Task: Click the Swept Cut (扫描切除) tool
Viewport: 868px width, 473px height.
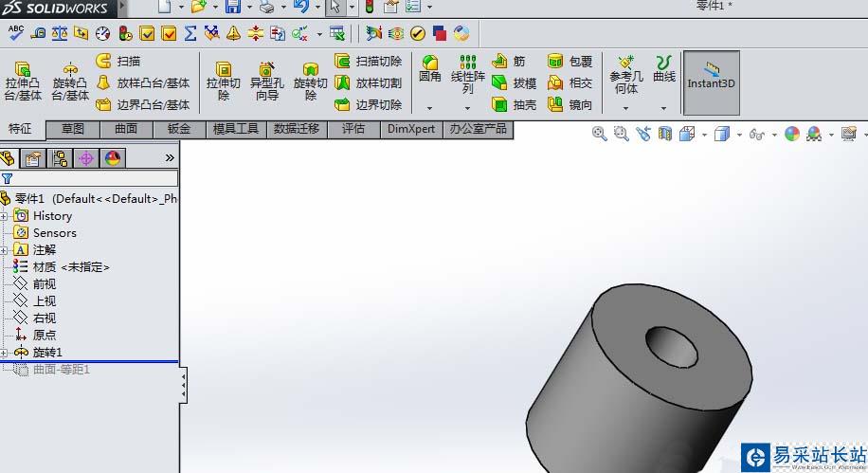Action: [368, 61]
